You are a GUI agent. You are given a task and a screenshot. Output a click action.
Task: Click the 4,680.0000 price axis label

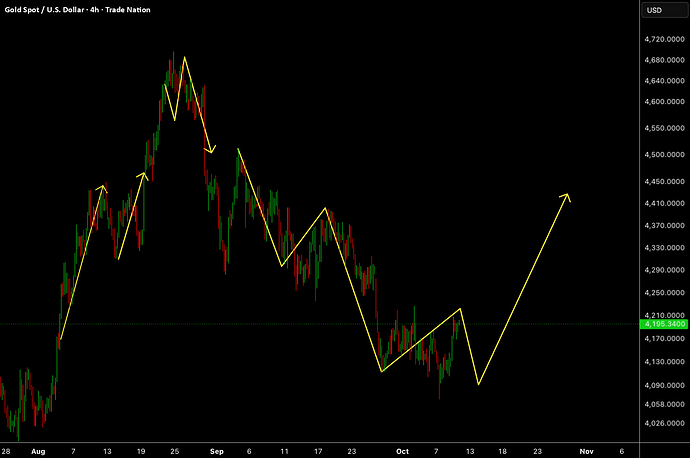[x=664, y=60]
